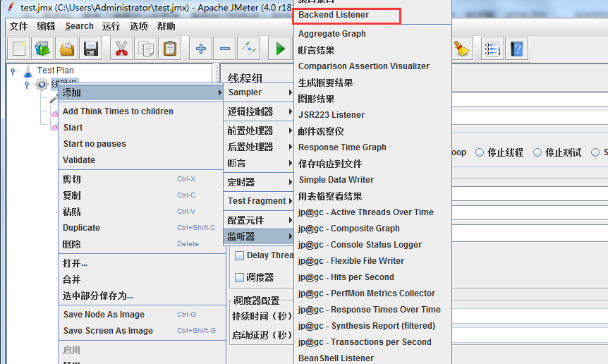Open the 监听器 submenu
The image size is (608, 364).
tap(258, 236)
